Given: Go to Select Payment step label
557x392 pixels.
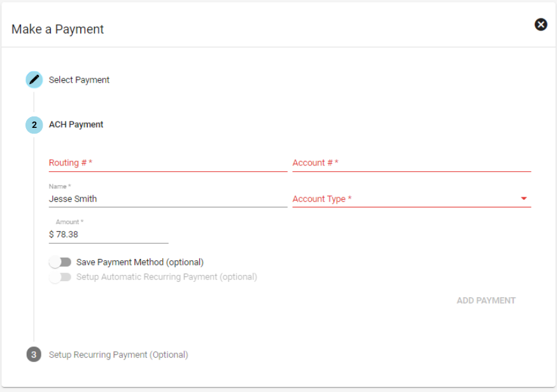Looking at the screenshot, I should (79, 80).
